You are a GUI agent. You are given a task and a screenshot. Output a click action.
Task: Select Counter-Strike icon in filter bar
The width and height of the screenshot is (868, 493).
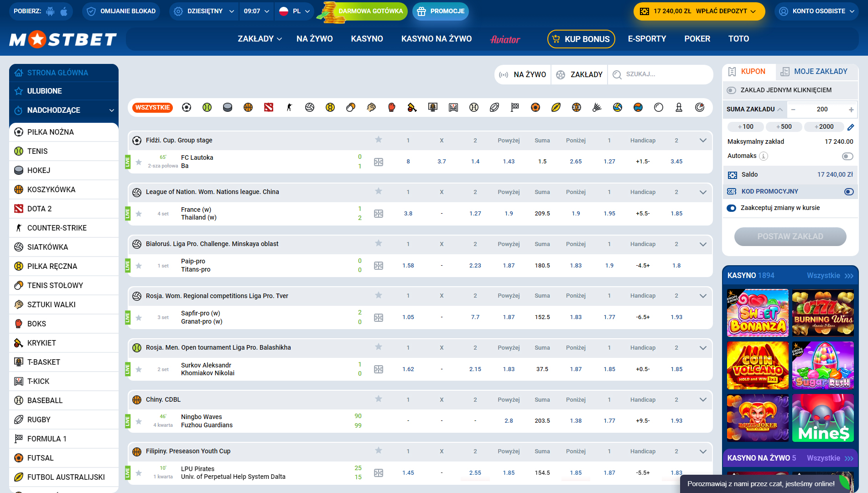(x=289, y=107)
